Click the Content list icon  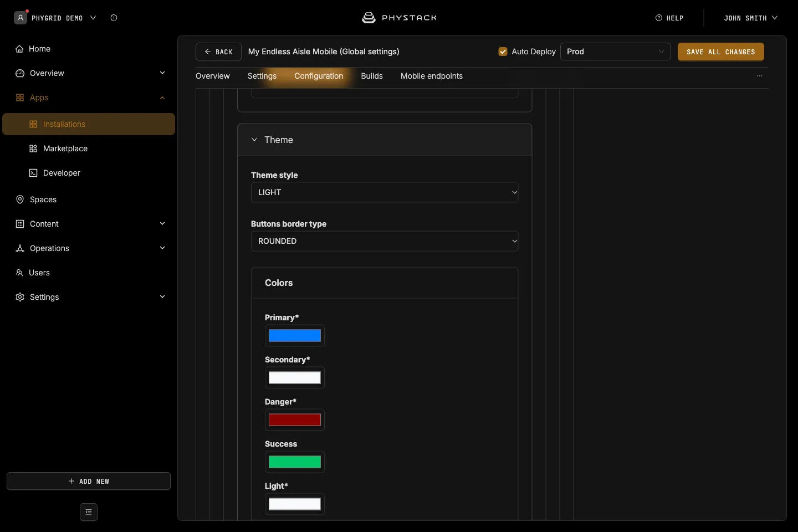(x=20, y=224)
